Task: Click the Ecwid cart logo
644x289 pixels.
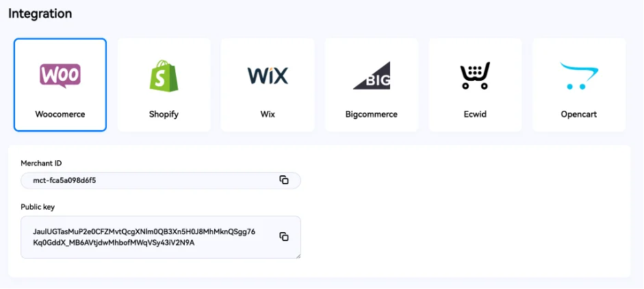Action: point(475,75)
